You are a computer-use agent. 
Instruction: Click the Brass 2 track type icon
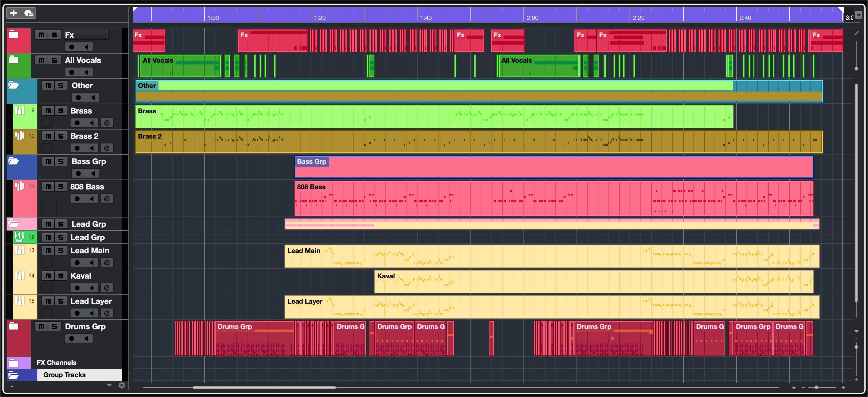(20, 136)
